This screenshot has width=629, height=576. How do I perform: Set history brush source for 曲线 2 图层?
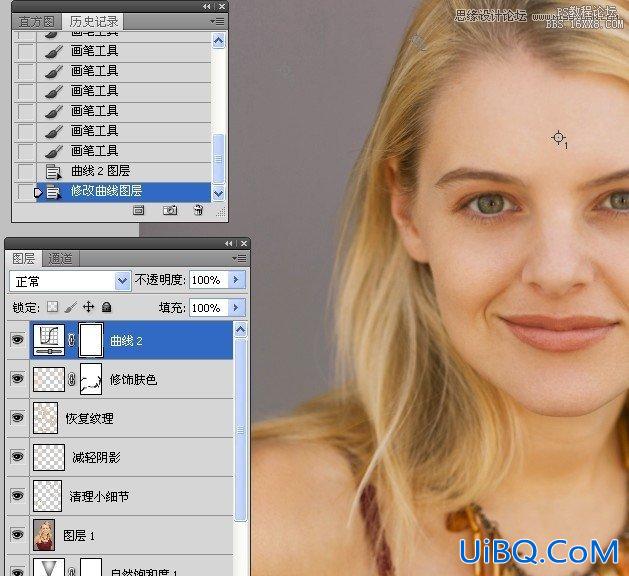(x=26, y=172)
